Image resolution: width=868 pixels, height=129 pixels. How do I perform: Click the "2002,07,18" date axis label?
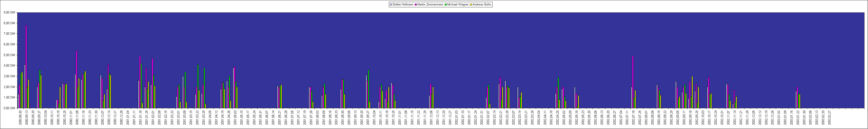click(x=634, y=118)
